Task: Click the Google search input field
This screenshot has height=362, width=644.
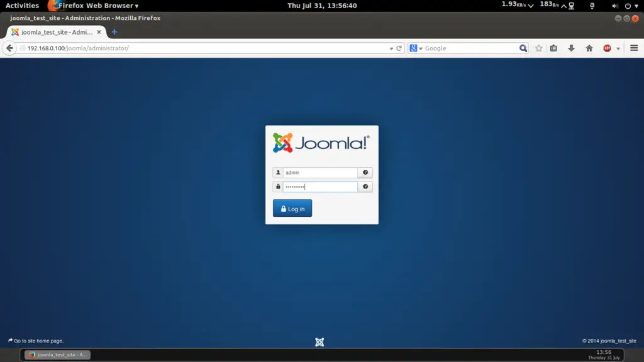Action: click(x=470, y=48)
